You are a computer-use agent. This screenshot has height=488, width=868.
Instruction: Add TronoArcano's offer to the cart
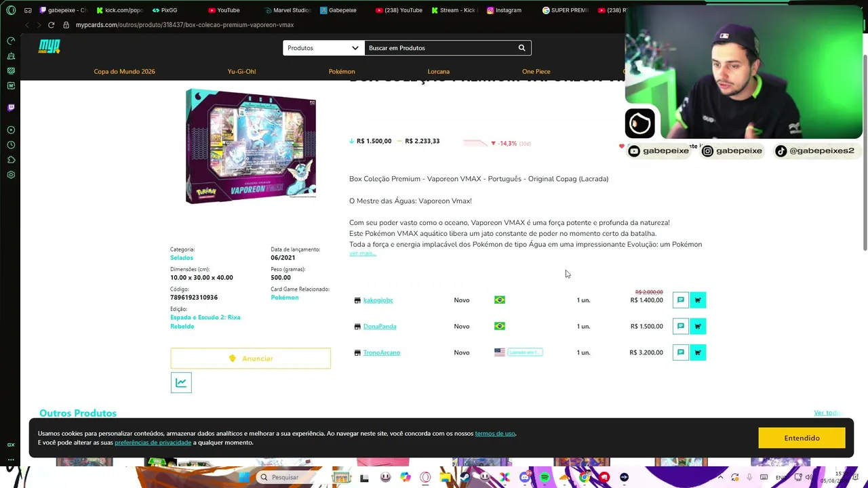pyautogui.click(x=698, y=352)
